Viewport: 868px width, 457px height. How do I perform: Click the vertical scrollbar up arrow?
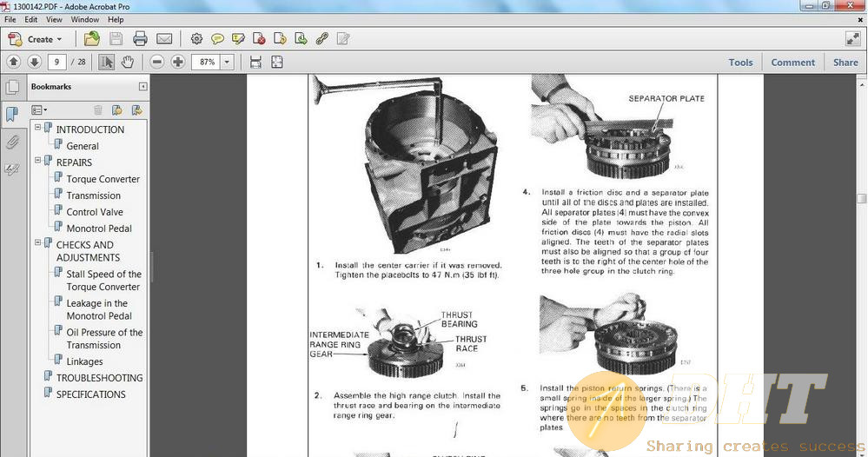862,85
